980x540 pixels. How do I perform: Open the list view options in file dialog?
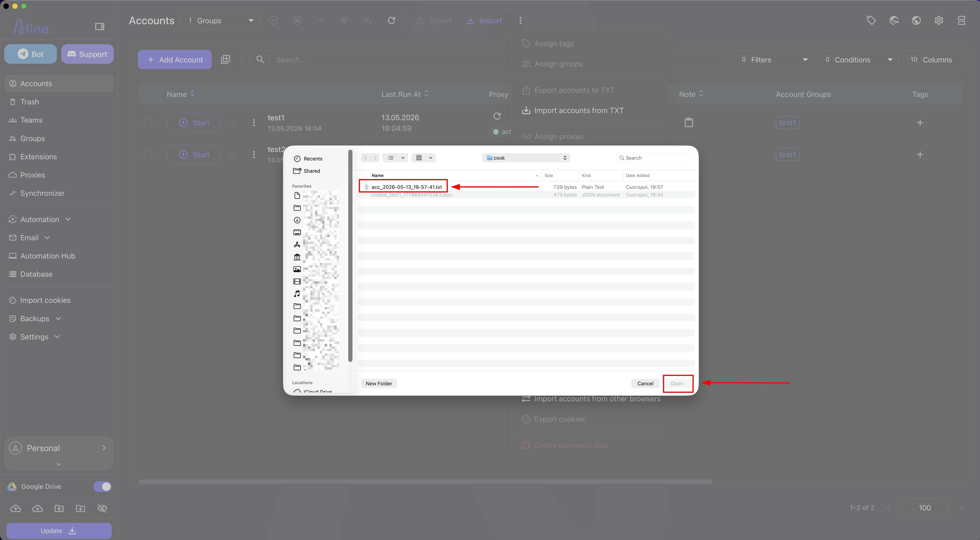pos(395,158)
